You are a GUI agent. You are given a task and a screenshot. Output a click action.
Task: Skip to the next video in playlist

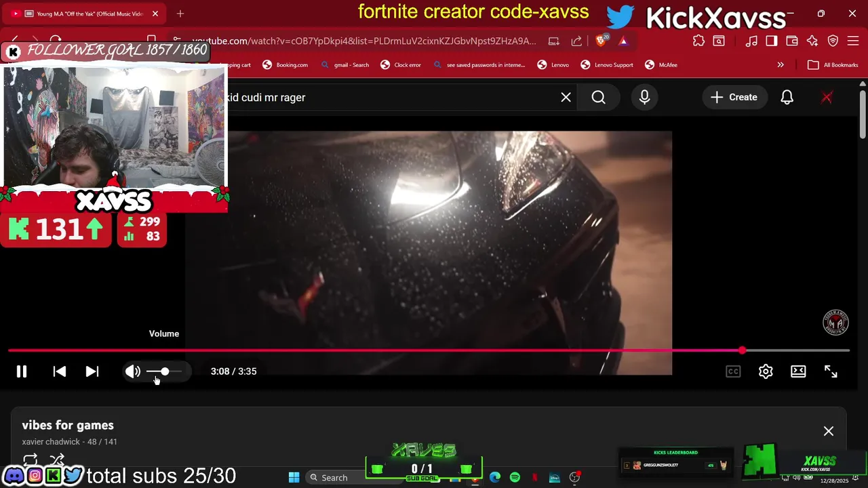[92, 371]
